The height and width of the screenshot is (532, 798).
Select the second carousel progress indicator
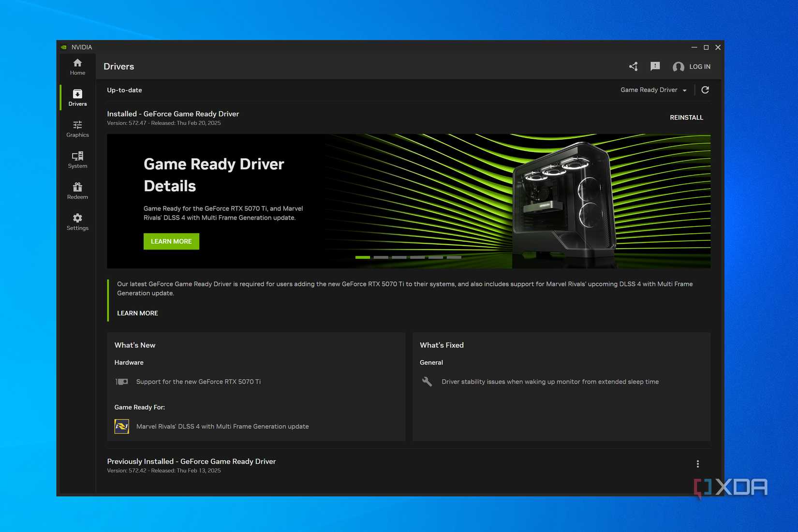click(x=380, y=257)
